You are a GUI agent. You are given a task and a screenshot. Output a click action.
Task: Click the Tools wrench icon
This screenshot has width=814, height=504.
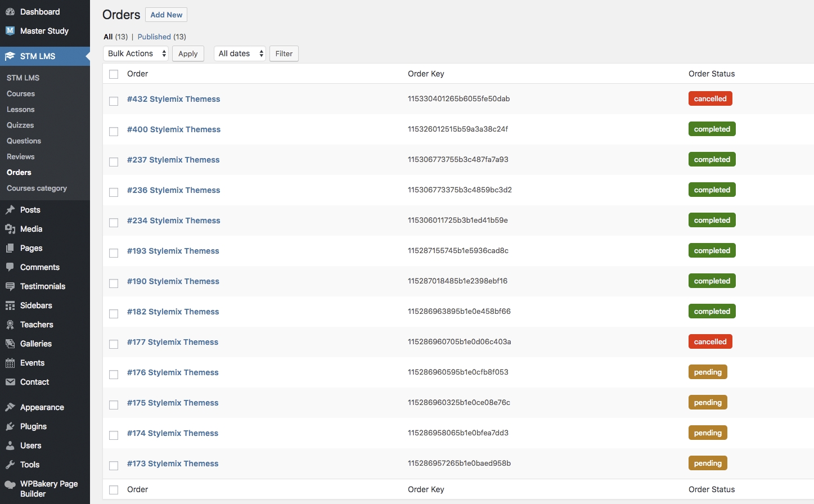10,465
